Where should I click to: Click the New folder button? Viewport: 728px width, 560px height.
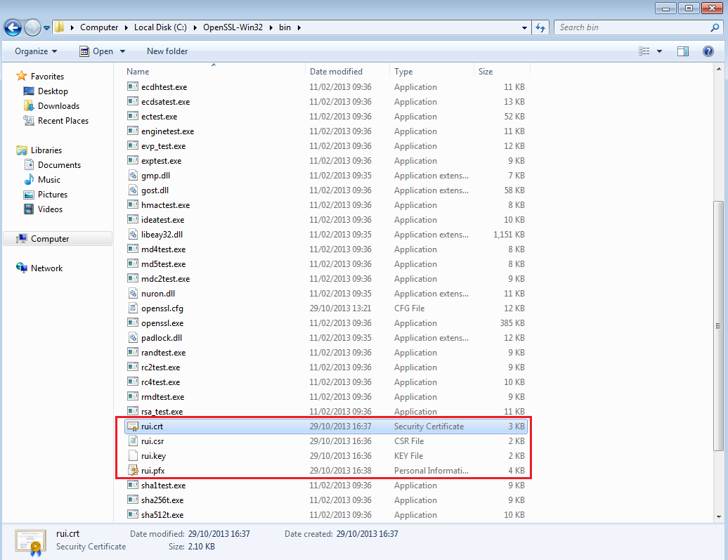tap(167, 51)
